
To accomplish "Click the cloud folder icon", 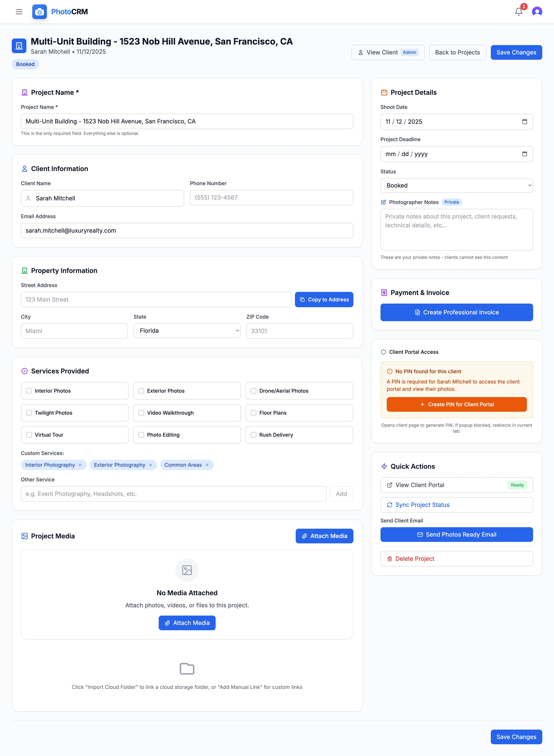I will (187, 668).
